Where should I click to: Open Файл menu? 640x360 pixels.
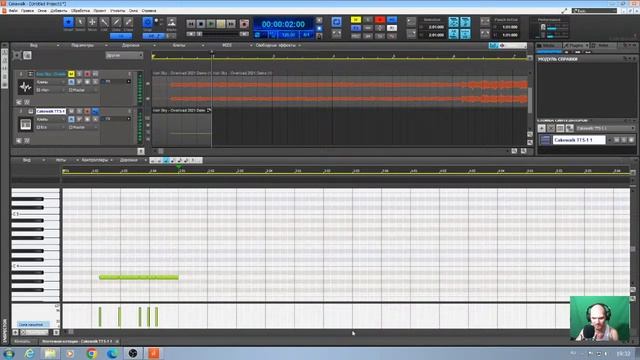13,11
